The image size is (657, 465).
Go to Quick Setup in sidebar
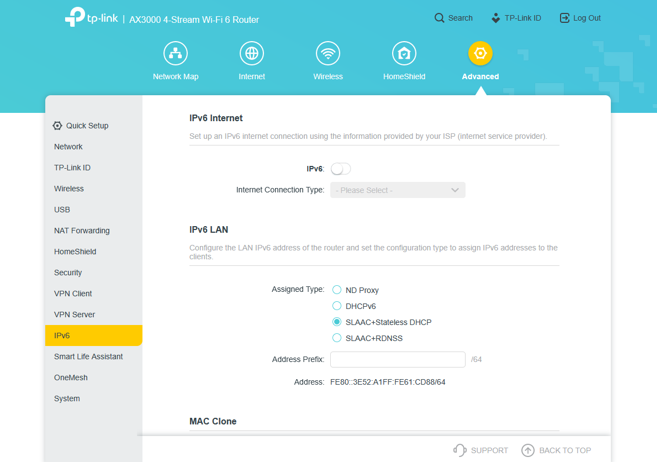click(86, 126)
